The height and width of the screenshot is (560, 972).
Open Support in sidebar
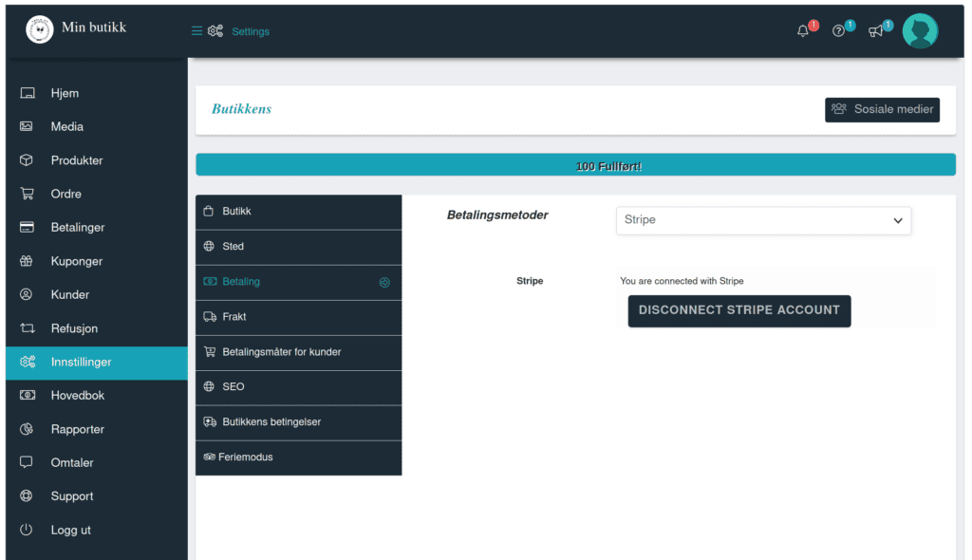97,496
